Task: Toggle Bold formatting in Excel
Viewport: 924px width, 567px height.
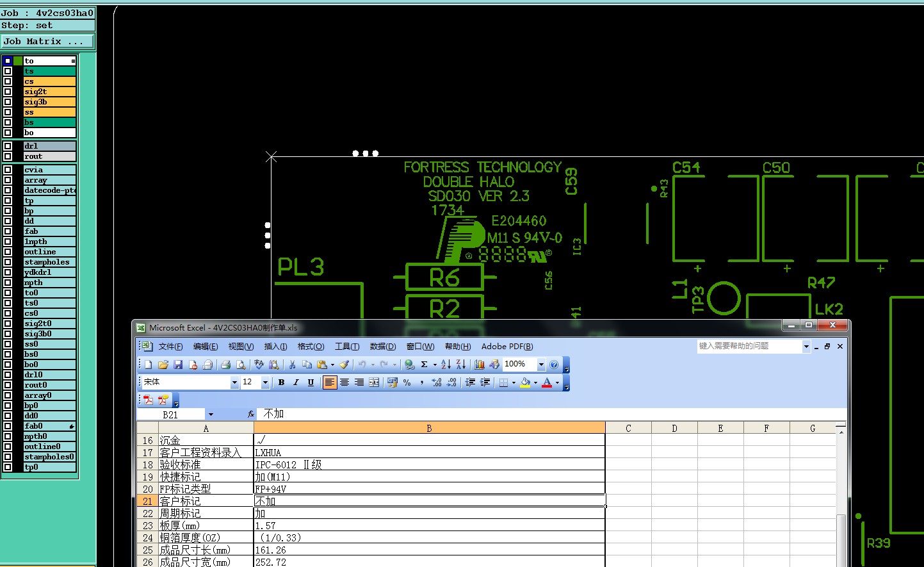Action: tap(281, 382)
